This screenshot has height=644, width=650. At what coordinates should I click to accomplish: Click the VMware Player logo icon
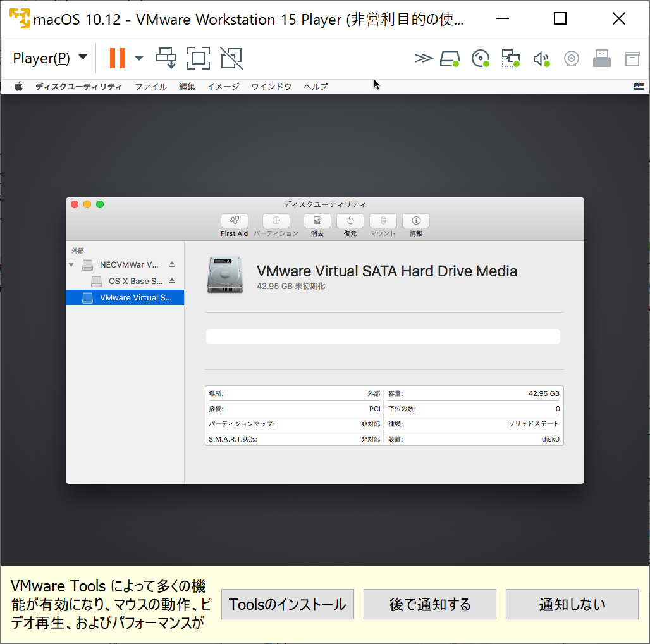click(20, 18)
